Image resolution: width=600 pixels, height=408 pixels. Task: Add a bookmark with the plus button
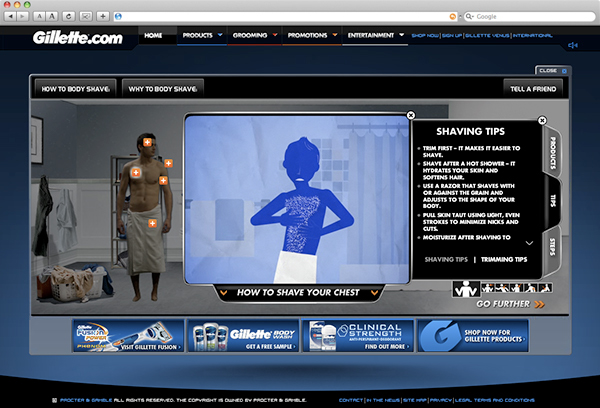pos(103,16)
